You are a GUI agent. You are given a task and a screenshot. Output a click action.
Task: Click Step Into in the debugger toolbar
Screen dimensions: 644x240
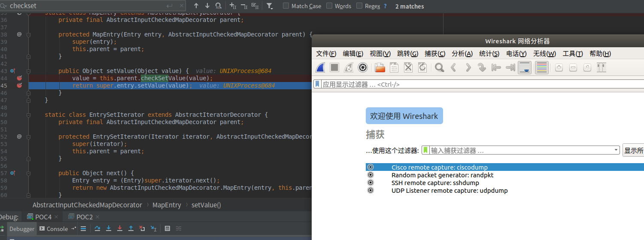tap(109, 229)
